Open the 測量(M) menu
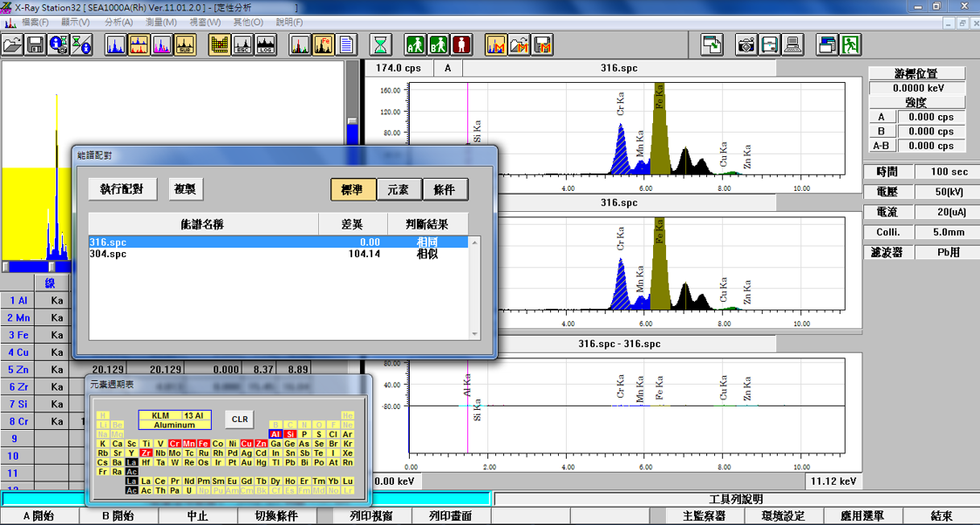980x525 pixels. (161, 22)
